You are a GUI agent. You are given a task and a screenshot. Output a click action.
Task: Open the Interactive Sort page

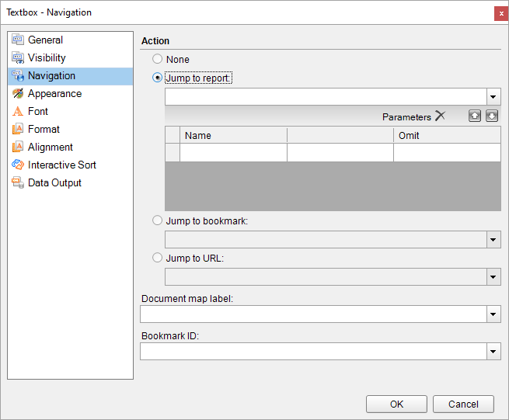(x=70, y=165)
